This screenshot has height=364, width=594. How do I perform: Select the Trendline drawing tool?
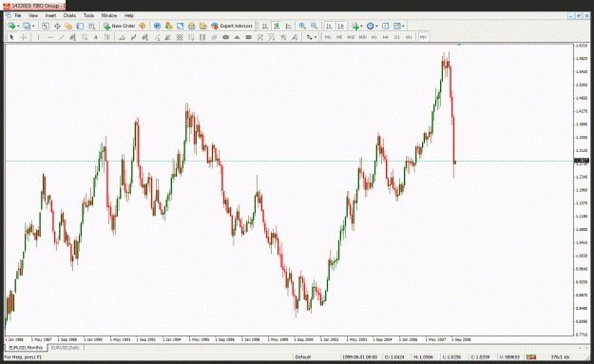tap(62, 37)
